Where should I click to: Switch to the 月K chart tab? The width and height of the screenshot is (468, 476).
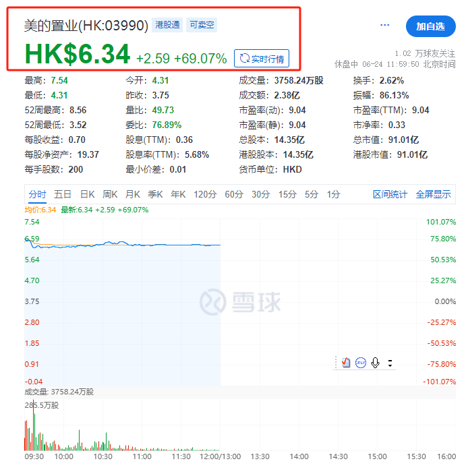point(133,194)
